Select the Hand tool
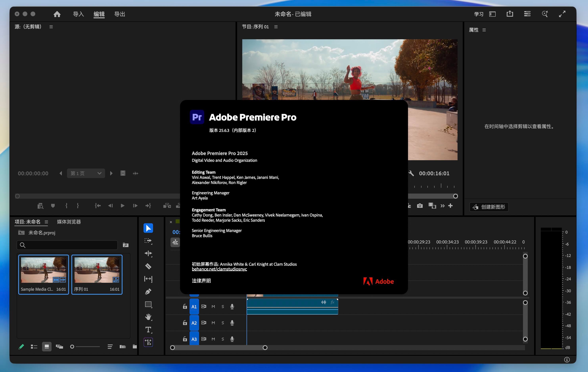The image size is (588, 372). (x=148, y=317)
